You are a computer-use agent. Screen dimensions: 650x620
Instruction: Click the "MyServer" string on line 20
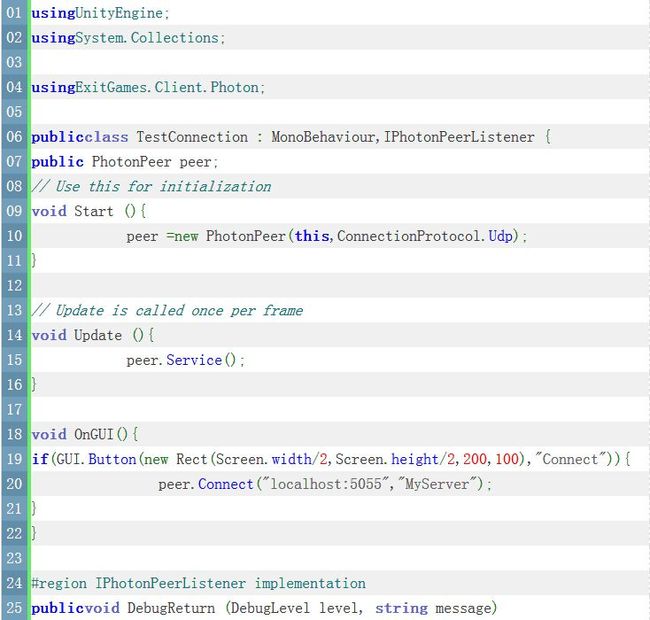click(x=437, y=484)
